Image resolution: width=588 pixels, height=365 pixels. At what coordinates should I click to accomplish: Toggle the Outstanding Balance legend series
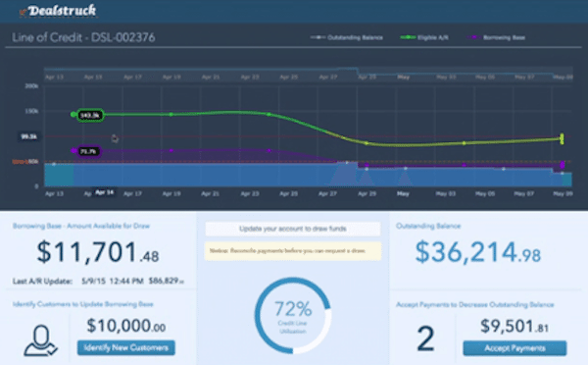coord(347,37)
